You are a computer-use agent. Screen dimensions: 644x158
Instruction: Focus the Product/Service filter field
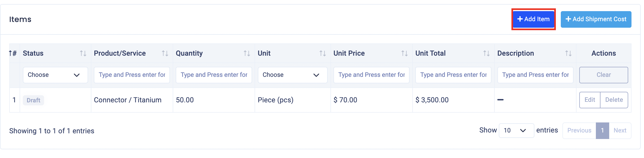[132, 75]
